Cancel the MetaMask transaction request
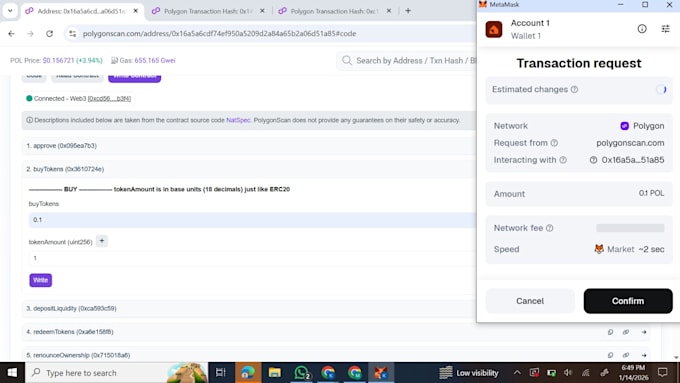The width and height of the screenshot is (680, 383). click(x=530, y=301)
